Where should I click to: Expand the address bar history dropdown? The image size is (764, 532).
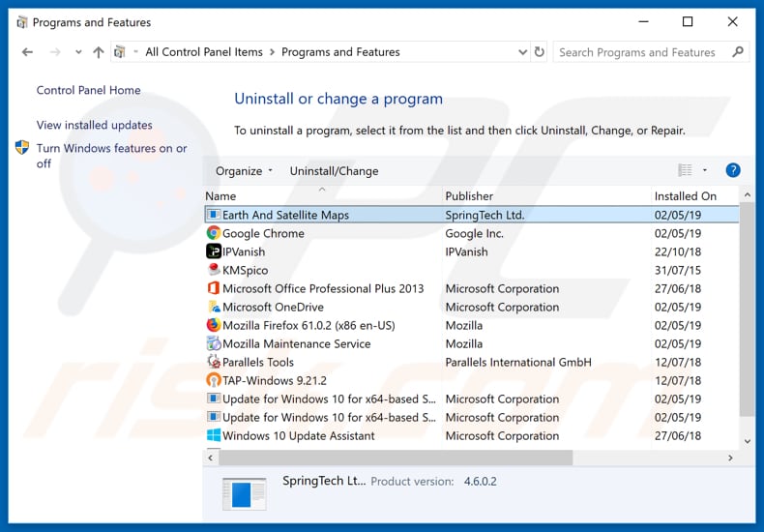[x=522, y=52]
